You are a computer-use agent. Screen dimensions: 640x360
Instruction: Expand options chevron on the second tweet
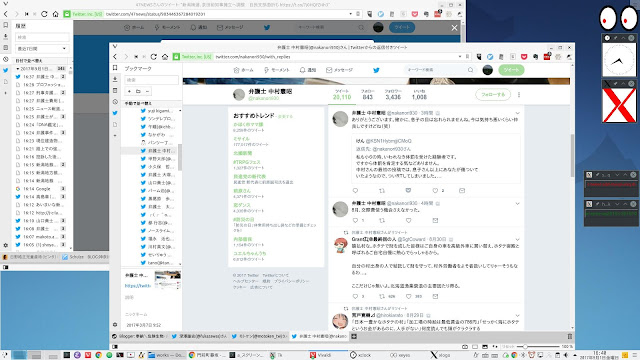[517, 203]
